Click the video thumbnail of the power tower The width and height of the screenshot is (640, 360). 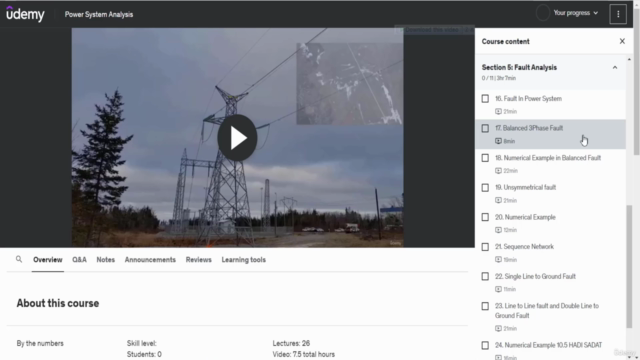click(x=238, y=137)
